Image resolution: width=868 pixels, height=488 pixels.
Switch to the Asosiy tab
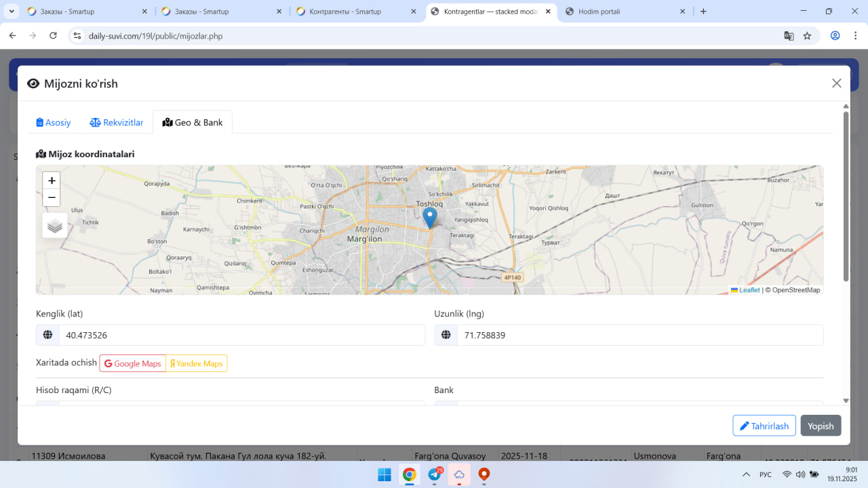pos(54,123)
